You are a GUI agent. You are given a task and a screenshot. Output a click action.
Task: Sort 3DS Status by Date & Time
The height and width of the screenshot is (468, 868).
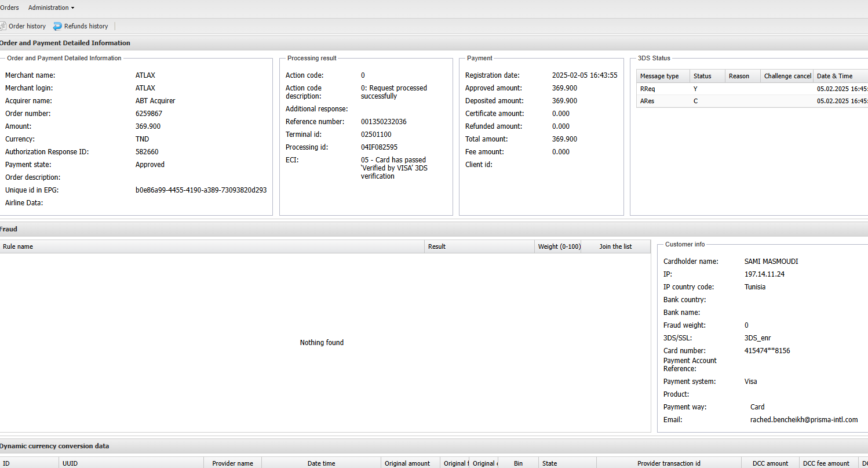click(834, 76)
